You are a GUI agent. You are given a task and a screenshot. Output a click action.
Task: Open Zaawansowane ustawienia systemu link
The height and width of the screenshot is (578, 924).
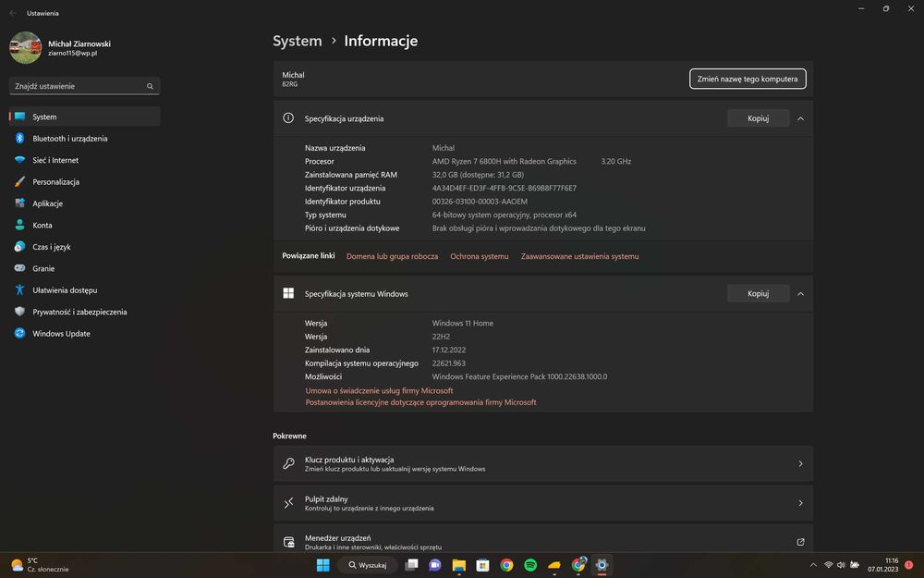pyautogui.click(x=579, y=256)
